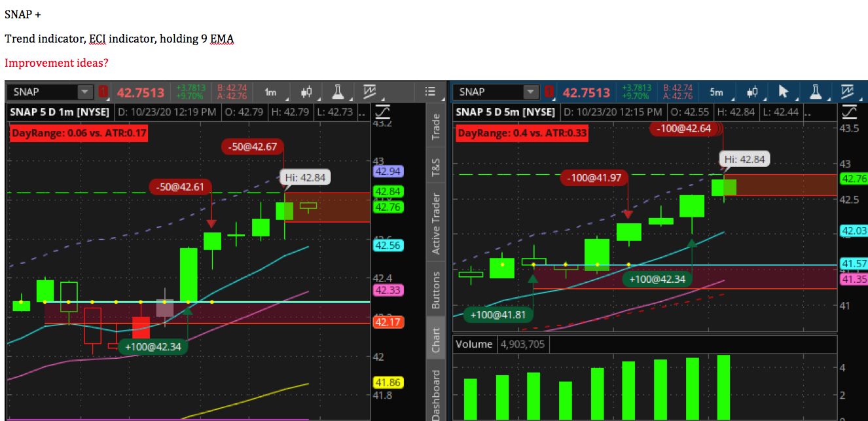Open the symbol dropdown arrow in the left 1m chart
Viewport: 868px width, 421px height.
coord(85,92)
